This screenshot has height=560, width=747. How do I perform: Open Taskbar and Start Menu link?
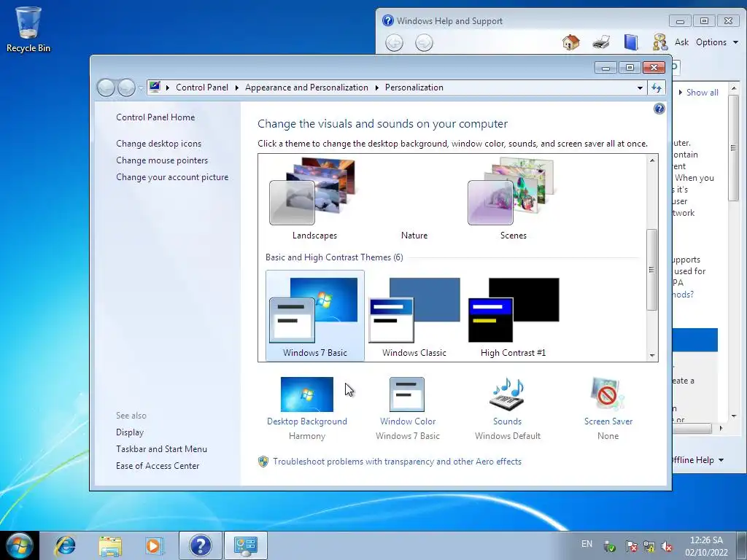[161, 449]
